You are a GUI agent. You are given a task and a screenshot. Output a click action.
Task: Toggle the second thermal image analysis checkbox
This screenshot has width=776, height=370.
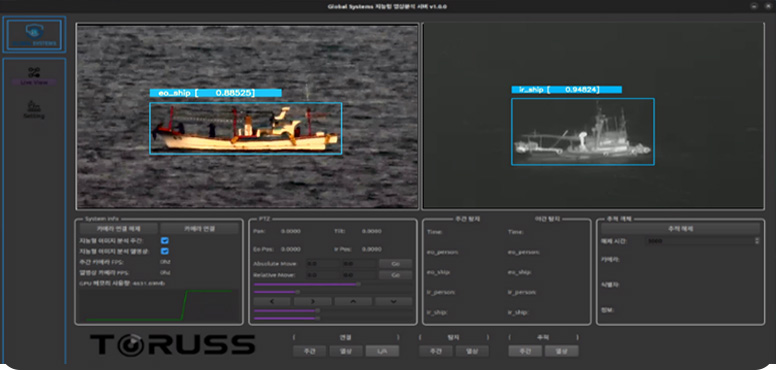165,251
